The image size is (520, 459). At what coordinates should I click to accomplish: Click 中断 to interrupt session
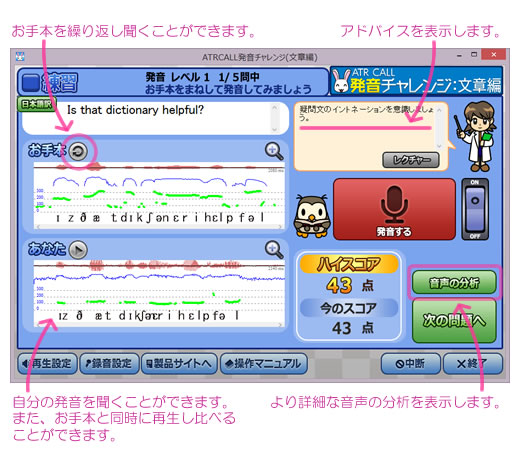pos(411,363)
